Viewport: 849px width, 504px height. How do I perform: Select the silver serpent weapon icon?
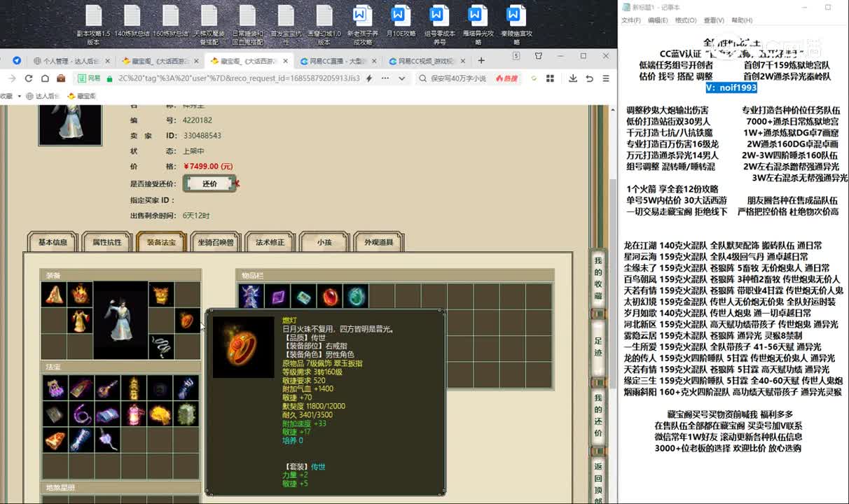[161, 346]
